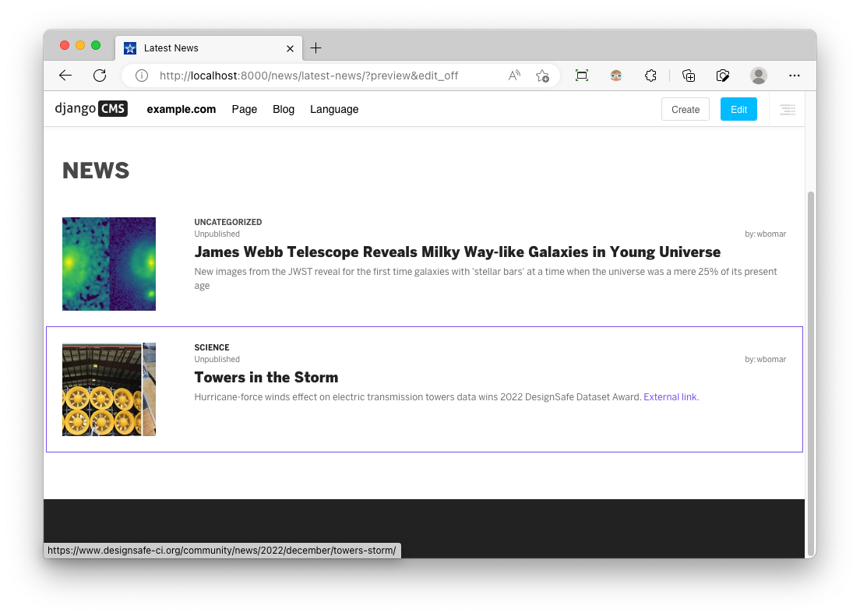Open the Towers in the Storm title
This screenshot has width=860, height=616.
click(266, 378)
